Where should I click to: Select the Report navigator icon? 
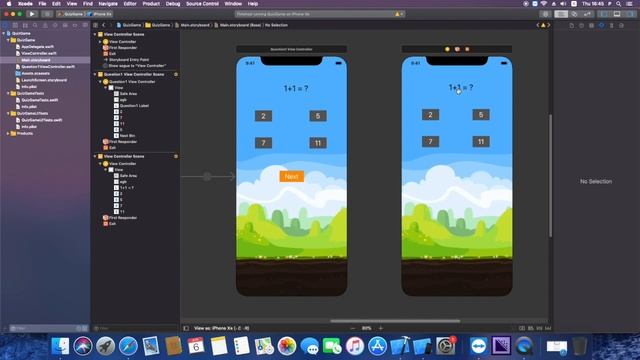pos(85,25)
